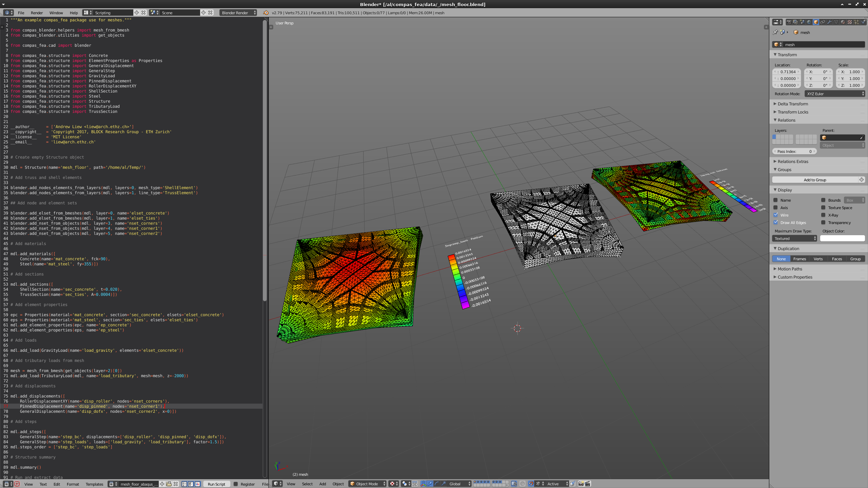This screenshot has height=488, width=868.
Task: Enable the Transparency checkbox in Display panel
Action: (x=823, y=223)
